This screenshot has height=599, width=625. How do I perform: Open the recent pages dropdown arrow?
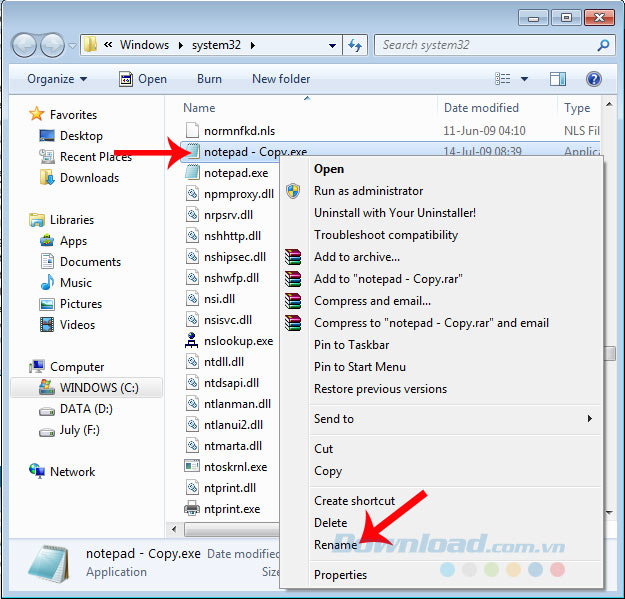point(72,46)
